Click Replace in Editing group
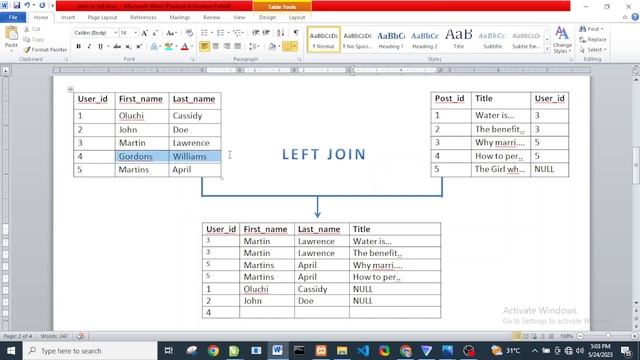The width and height of the screenshot is (640, 360). [593, 40]
